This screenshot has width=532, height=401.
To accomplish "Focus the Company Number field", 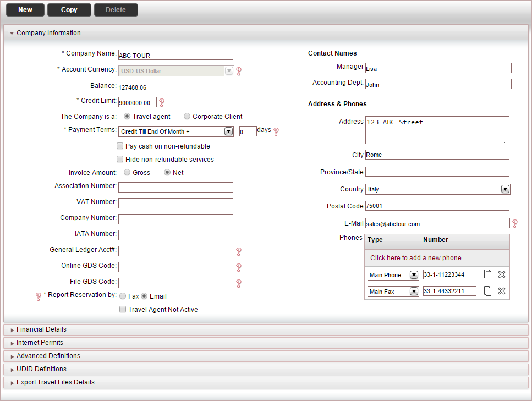I will (175, 219).
